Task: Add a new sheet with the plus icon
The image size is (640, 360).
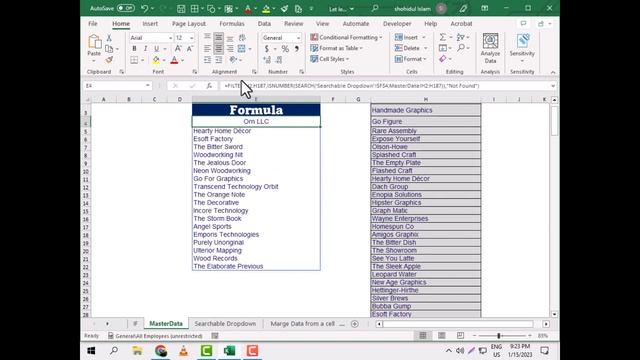Action: [355, 324]
